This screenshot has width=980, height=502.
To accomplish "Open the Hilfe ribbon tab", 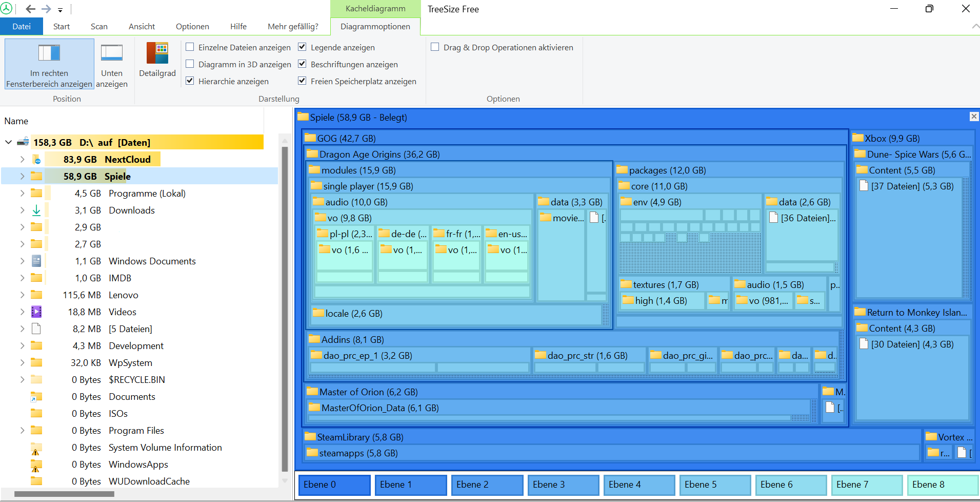I will [x=238, y=27].
